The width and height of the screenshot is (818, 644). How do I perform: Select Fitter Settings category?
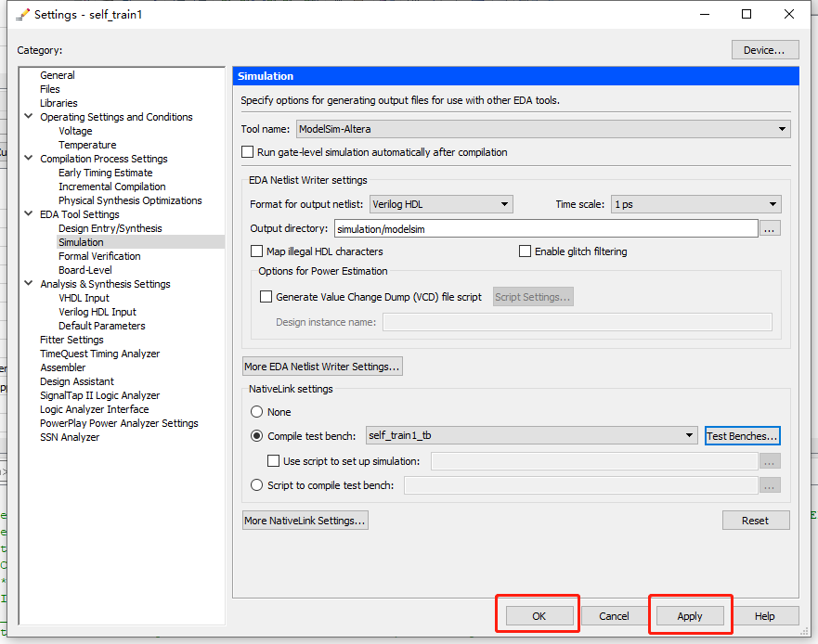click(72, 340)
